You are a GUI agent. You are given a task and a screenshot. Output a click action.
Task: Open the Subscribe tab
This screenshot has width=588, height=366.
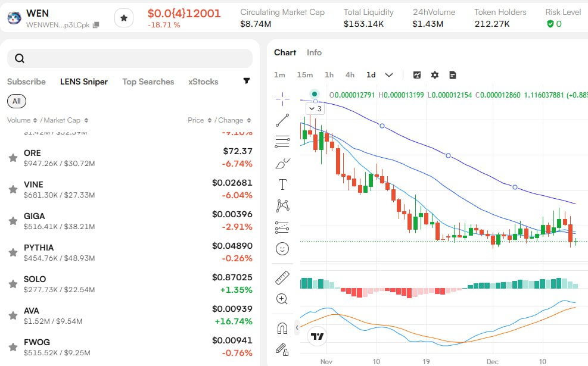tap(26, 82)
